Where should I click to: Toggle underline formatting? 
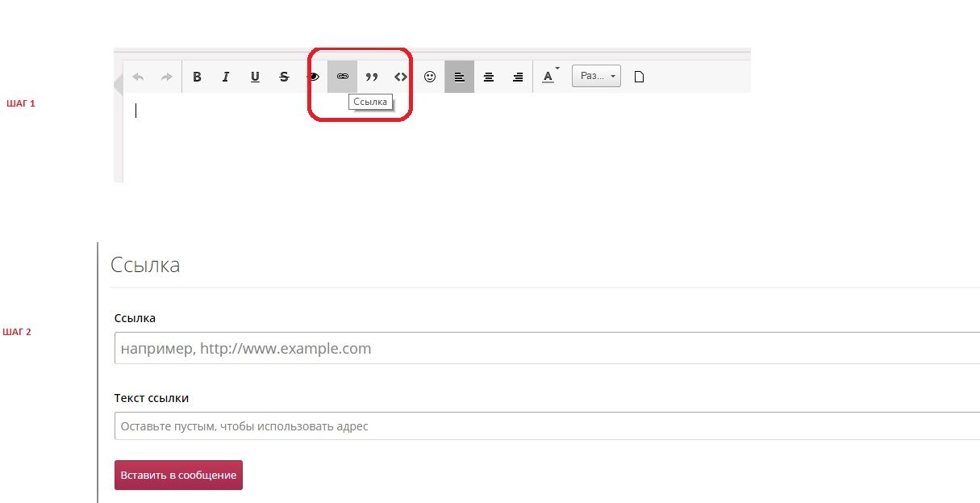[x=255, y=77]
